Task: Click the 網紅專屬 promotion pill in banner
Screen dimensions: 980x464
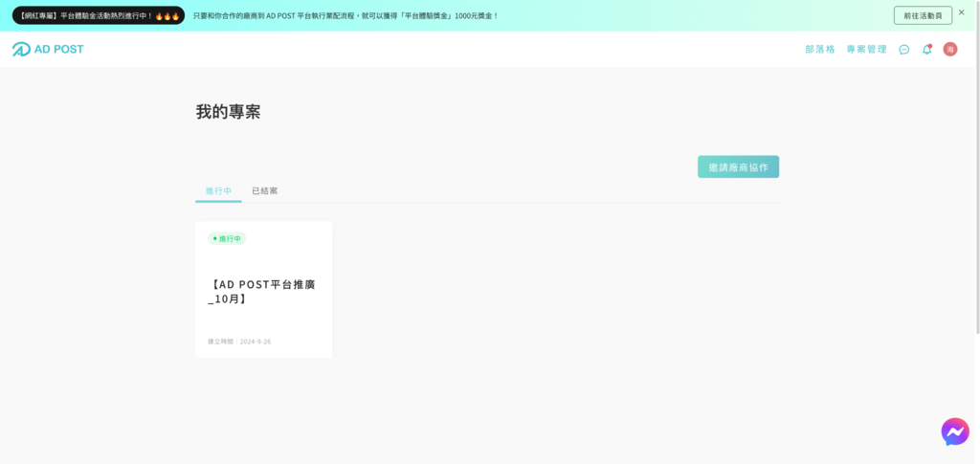Action: click(x=99, y=15)
